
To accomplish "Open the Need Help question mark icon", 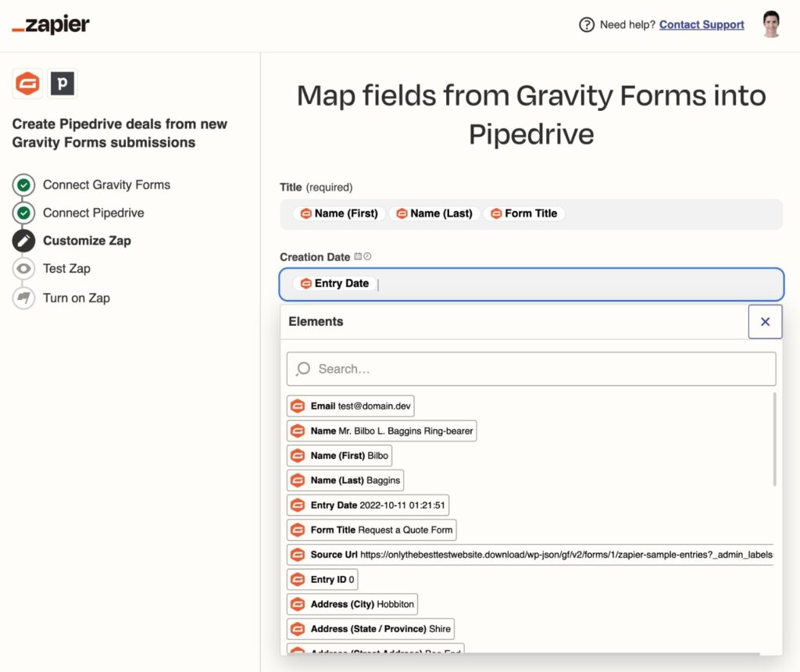I will point(587,24).
